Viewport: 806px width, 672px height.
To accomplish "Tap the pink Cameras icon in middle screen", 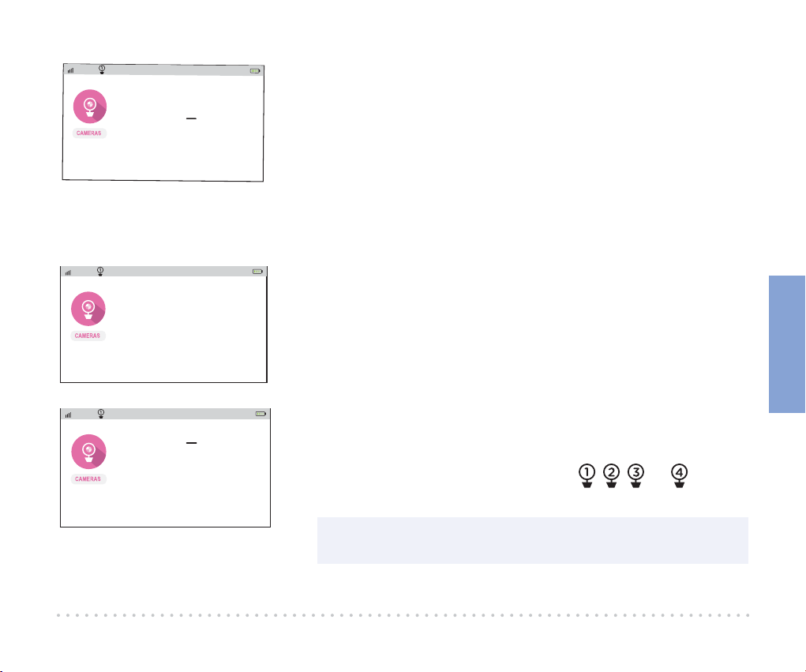I will pos(88,309).
